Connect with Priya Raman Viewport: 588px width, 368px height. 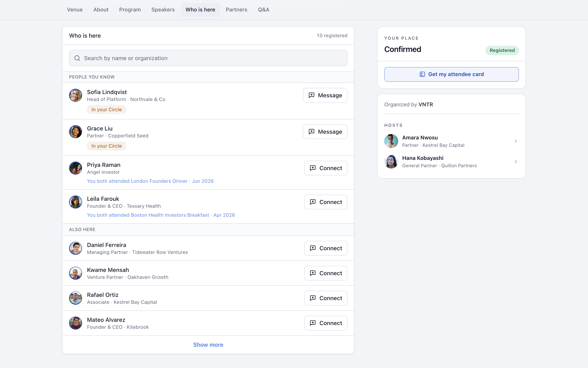coord(326,168)
